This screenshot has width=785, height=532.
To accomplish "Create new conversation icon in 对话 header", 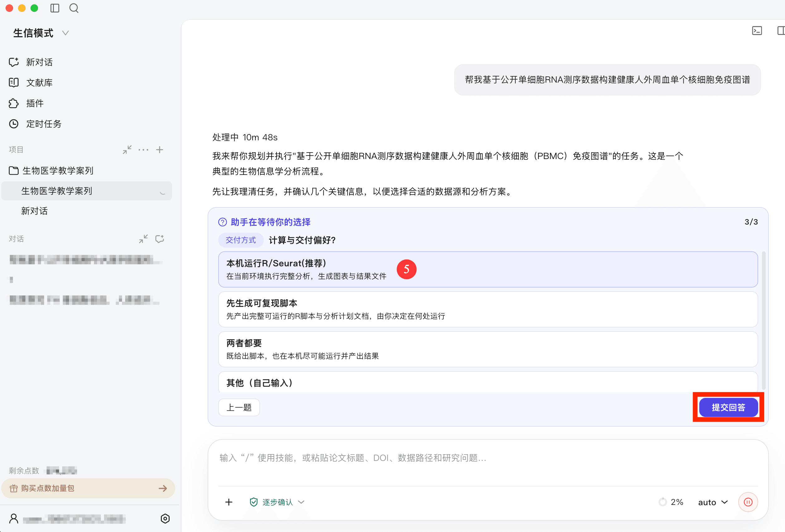I will [x=159, y=239].
